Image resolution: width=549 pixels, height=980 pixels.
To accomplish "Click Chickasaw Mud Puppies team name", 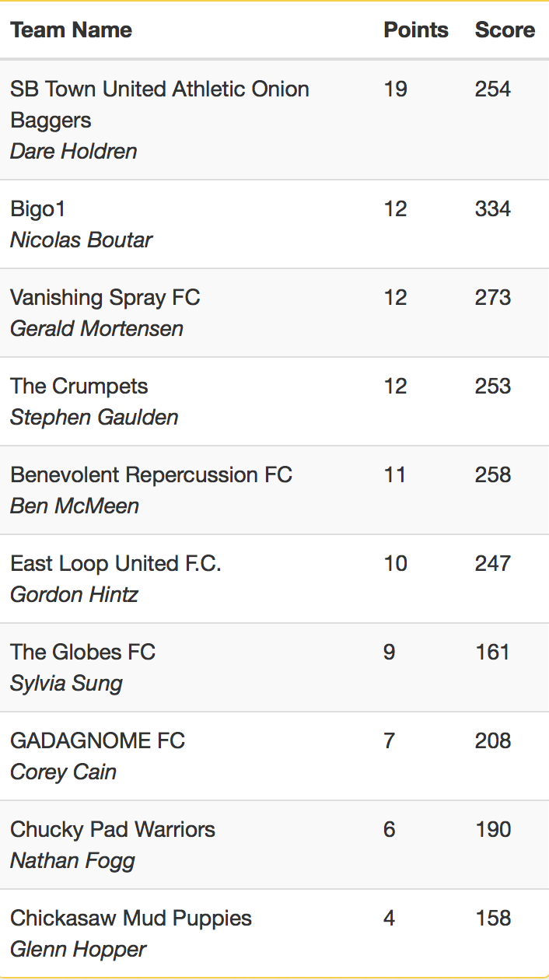I will coord(131,919).
